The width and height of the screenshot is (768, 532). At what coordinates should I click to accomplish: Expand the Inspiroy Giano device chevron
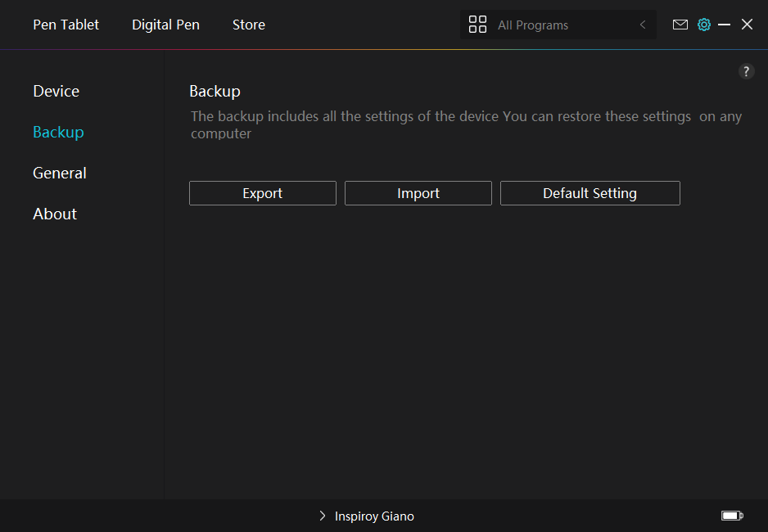click(323, 516)
